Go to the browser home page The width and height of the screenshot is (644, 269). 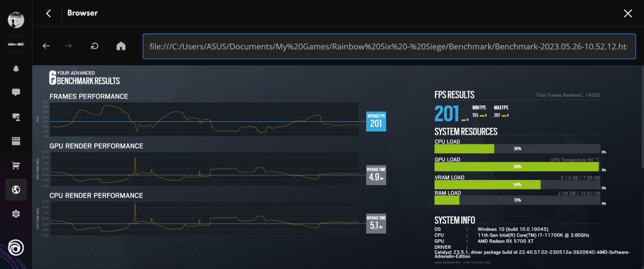coord(121,46)
